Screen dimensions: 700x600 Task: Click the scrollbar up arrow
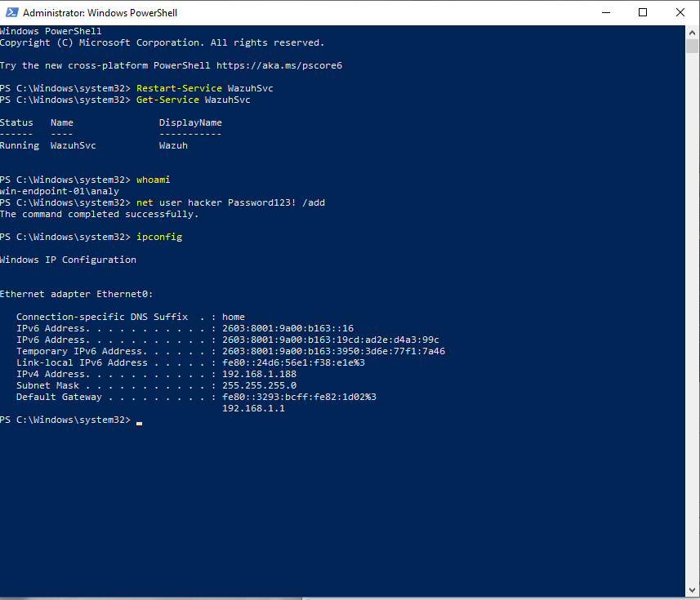(x=692, y=32)
